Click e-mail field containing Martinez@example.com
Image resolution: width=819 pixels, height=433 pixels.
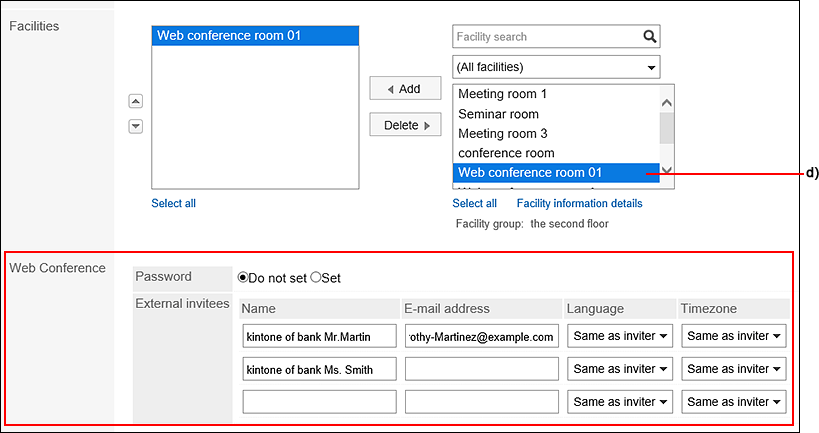482,336
